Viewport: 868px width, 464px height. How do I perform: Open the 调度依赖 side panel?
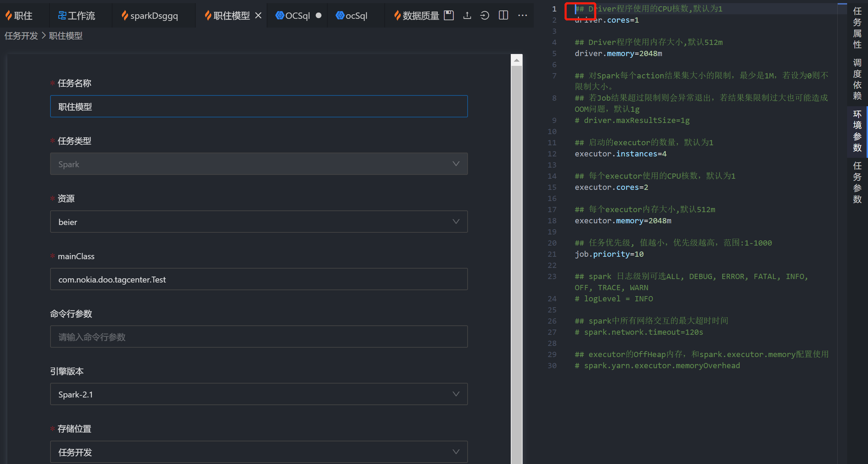(x=857, y=79)
